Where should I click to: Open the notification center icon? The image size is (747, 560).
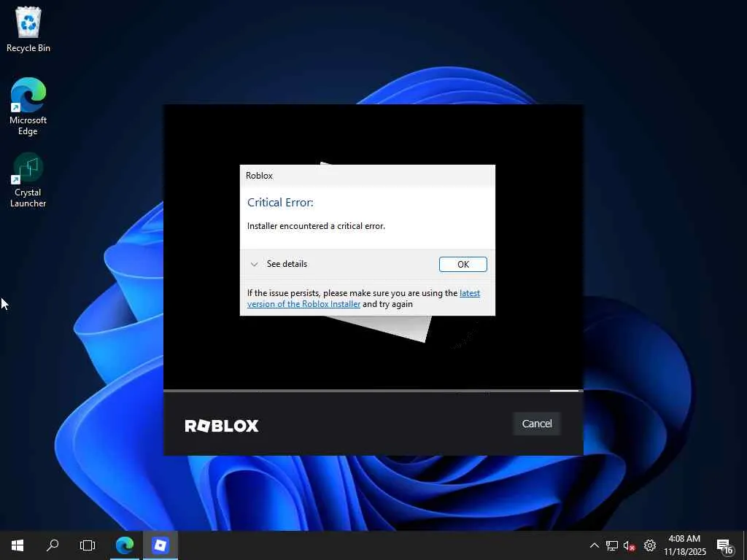pyautogui.click(x=724, y=546)
